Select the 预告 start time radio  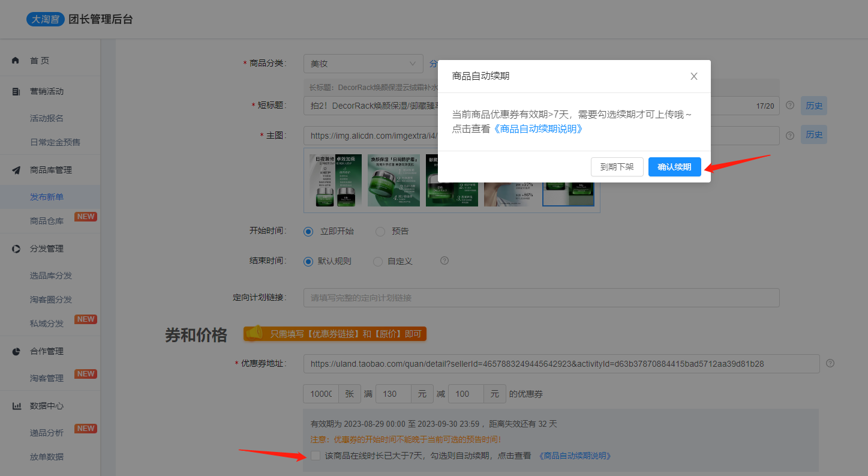coord(380,231)
